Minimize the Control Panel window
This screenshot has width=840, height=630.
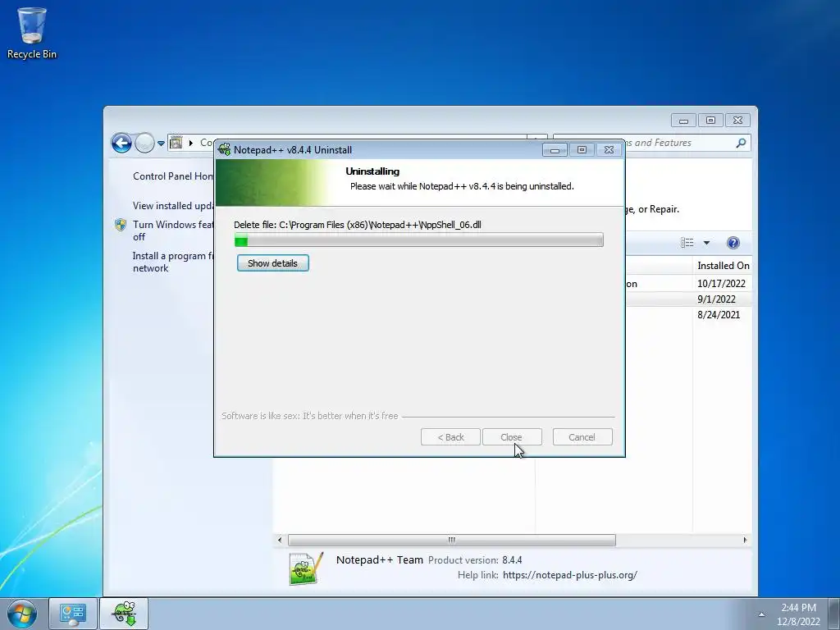pos(683,120)
